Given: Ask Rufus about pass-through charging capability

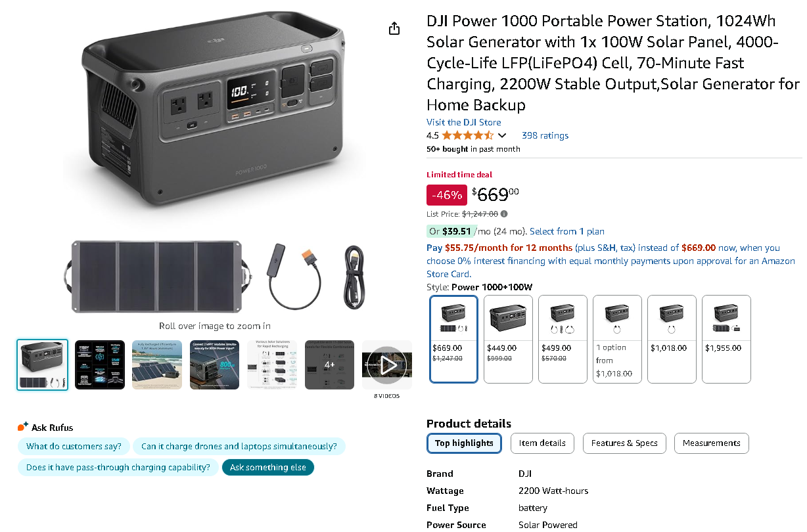Looking at the screenshot, I should 118,467.
